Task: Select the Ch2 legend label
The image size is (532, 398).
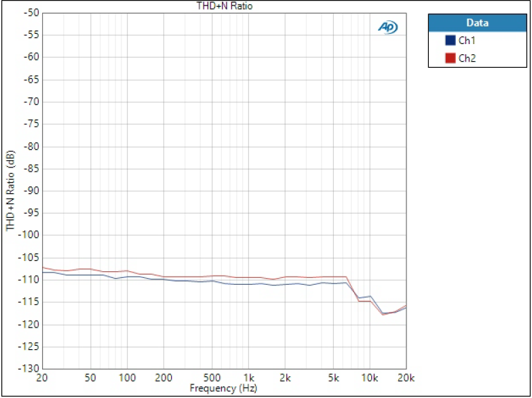Action: point(467,58)
